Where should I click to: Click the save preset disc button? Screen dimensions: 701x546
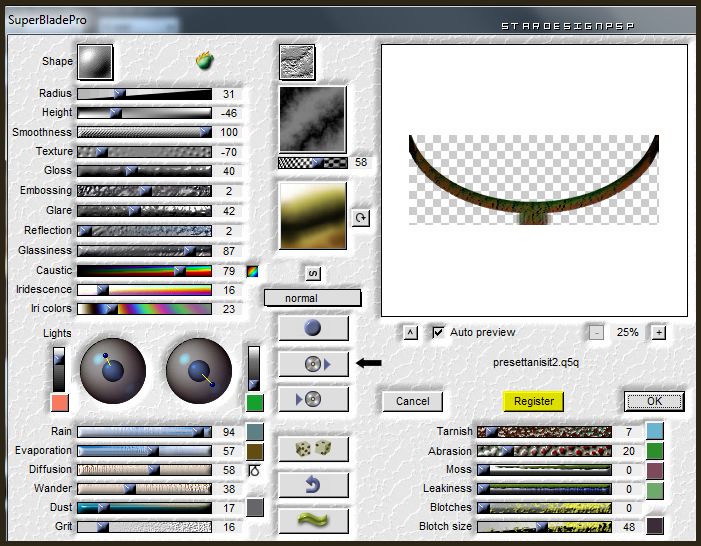(x=313, y=399)
